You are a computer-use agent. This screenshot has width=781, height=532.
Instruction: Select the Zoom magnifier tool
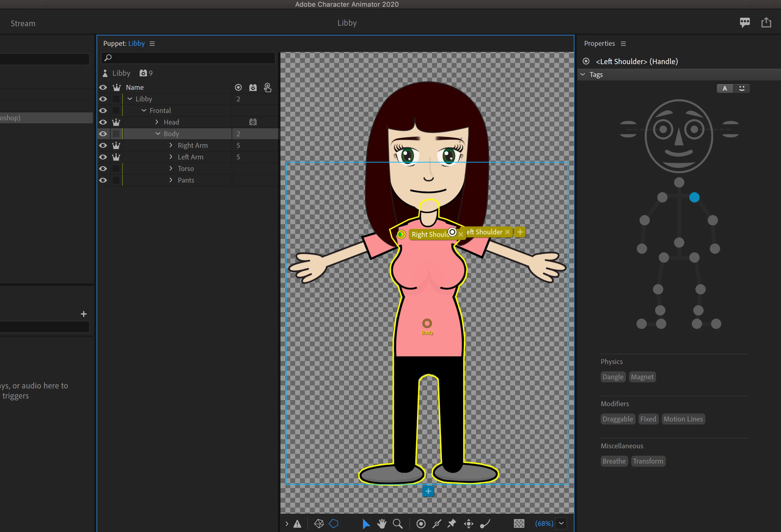[398, 524]
